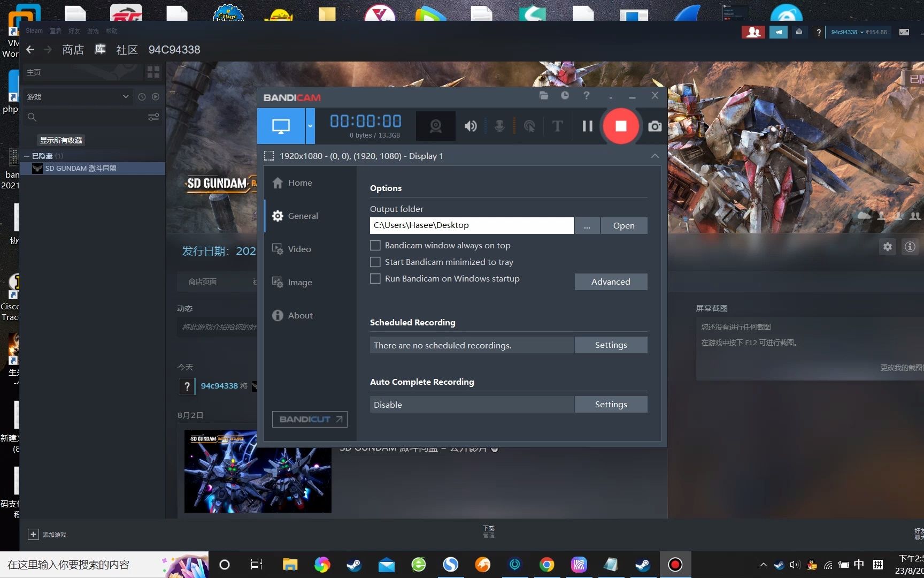Pause the Bandicam recording
Screen dimensions: 924x578
coord(588,126)
